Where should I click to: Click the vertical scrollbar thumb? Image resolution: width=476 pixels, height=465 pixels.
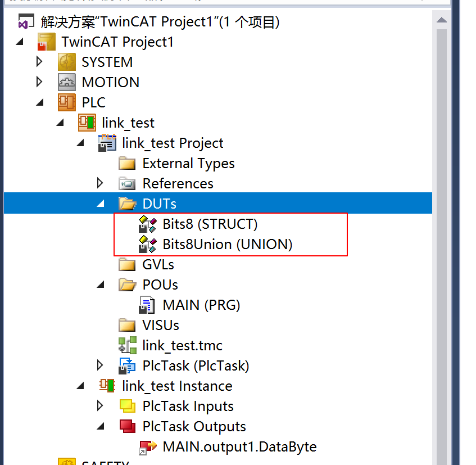(441, 247)
